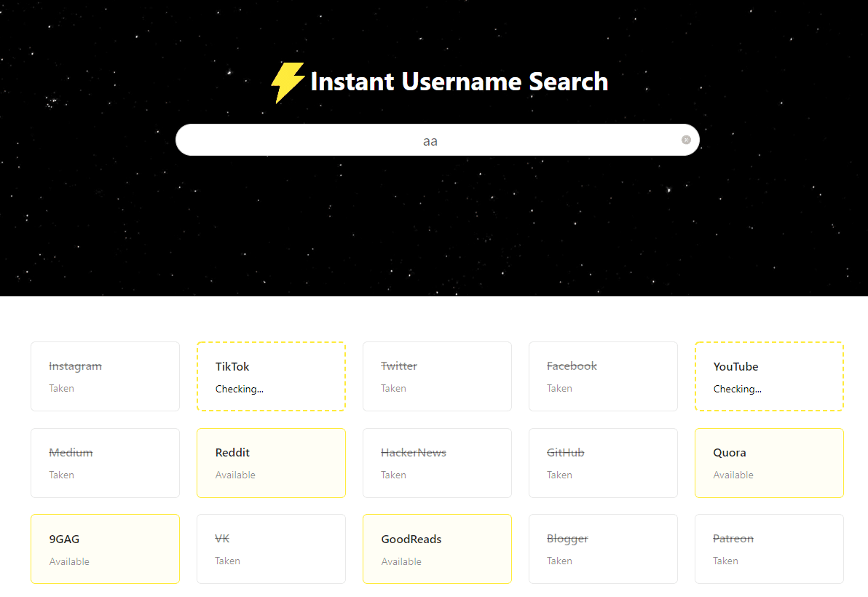
Task: Click the lightning bolt logo icon
Action: (x=288, y=82)
